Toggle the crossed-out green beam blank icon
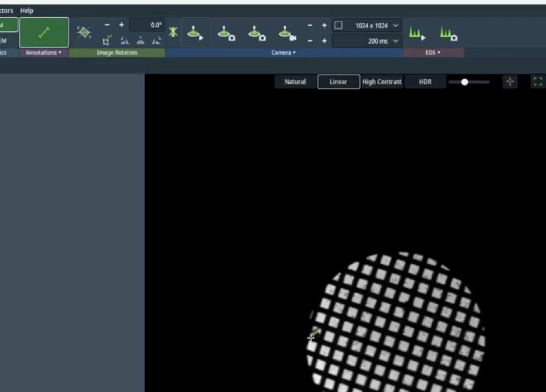Screen dimensions: 546x392 click(173, 32)
